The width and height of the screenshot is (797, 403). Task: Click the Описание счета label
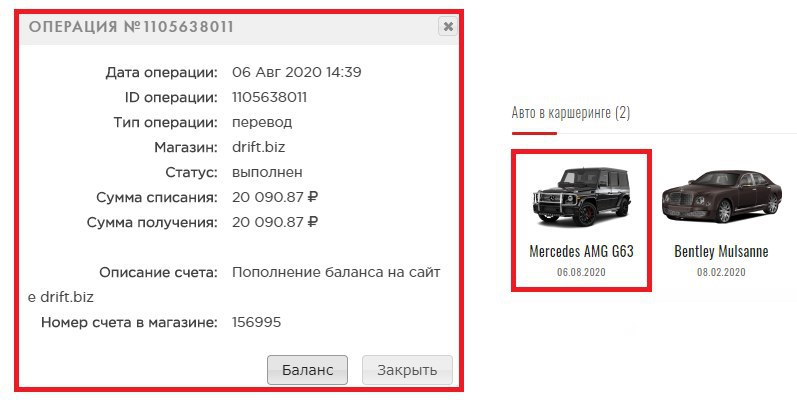tap(159, 272)
